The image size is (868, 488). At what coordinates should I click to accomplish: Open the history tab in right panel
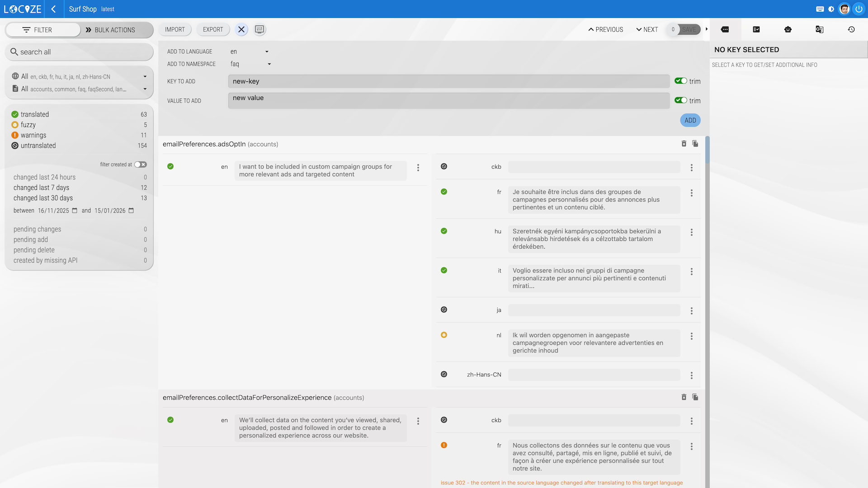(x=851, y=29)
